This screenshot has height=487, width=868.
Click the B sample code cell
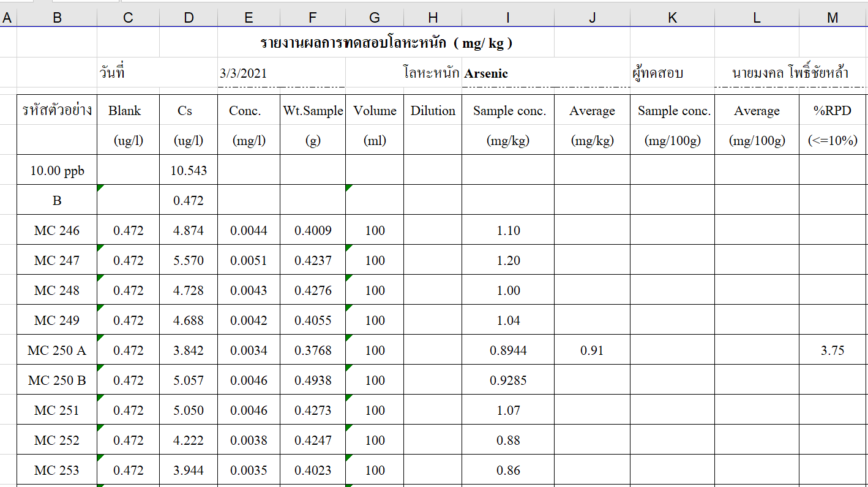pyautogui.click(x=57, y=200)
